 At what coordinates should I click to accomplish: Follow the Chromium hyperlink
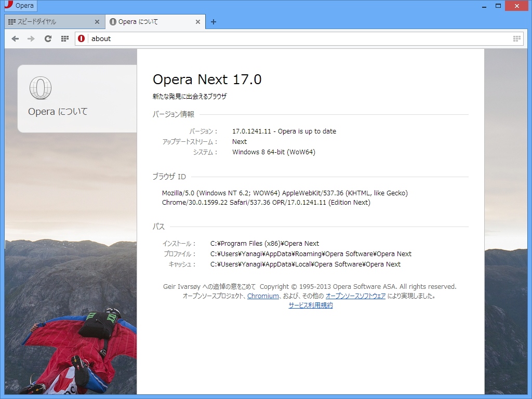[263, 296]
